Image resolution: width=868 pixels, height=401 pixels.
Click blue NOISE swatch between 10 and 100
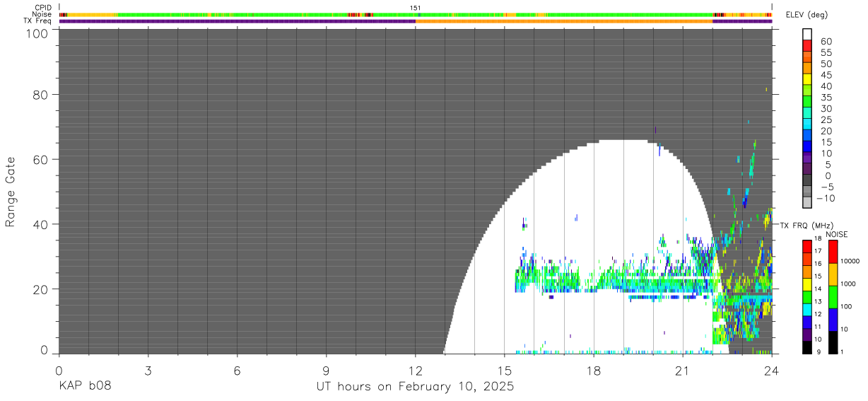832,319
